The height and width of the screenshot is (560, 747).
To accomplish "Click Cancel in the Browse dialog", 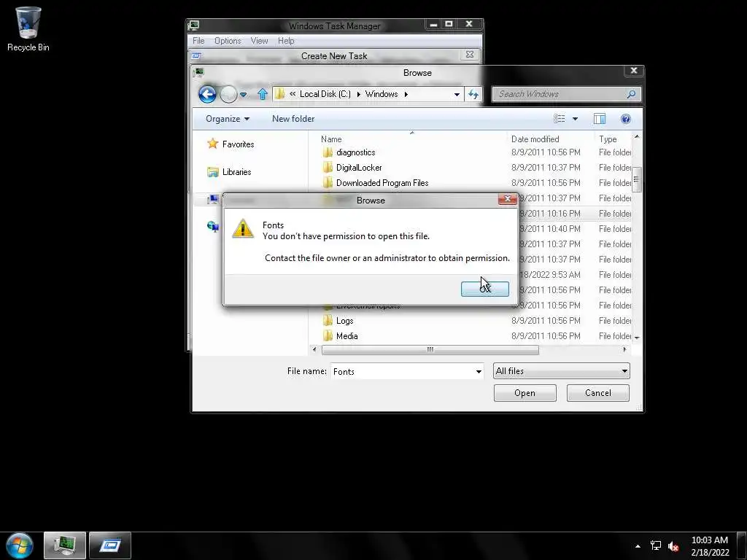I will point(598,393).
